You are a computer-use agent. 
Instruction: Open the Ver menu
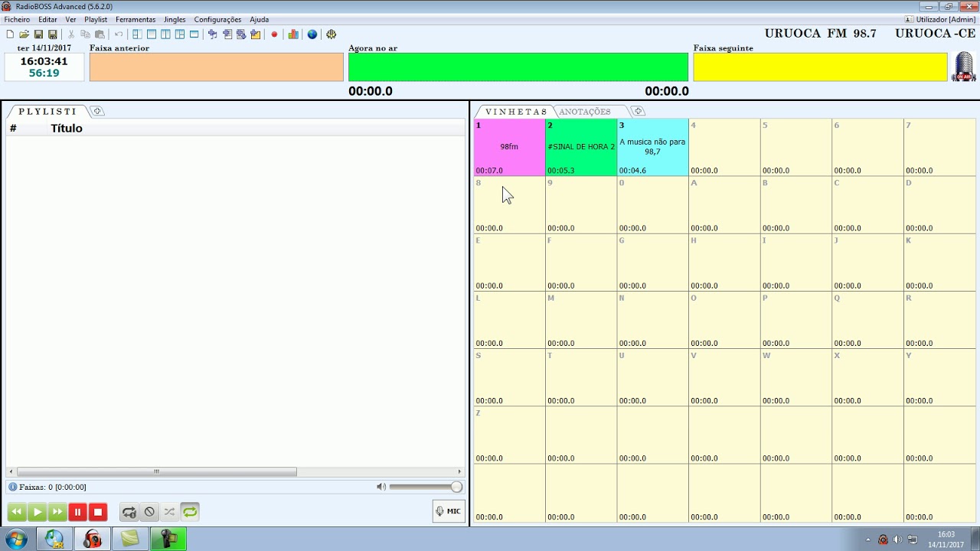pyautogui.click(x=70, y=19)
